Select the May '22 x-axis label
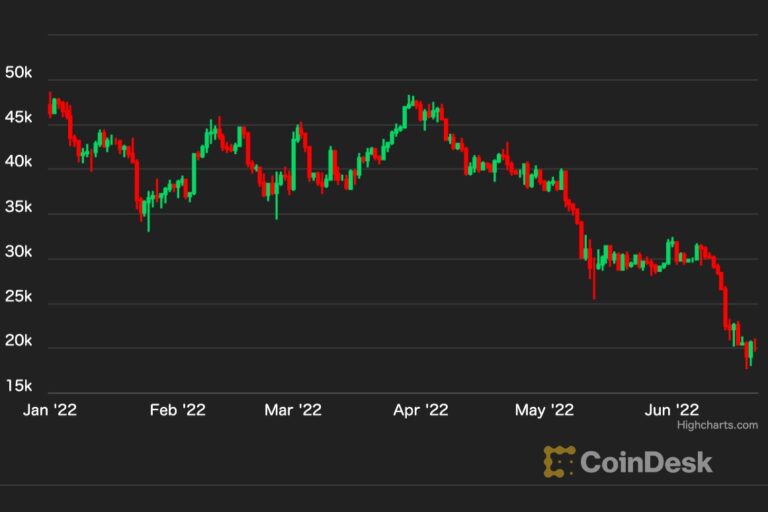 pos(544,410)
